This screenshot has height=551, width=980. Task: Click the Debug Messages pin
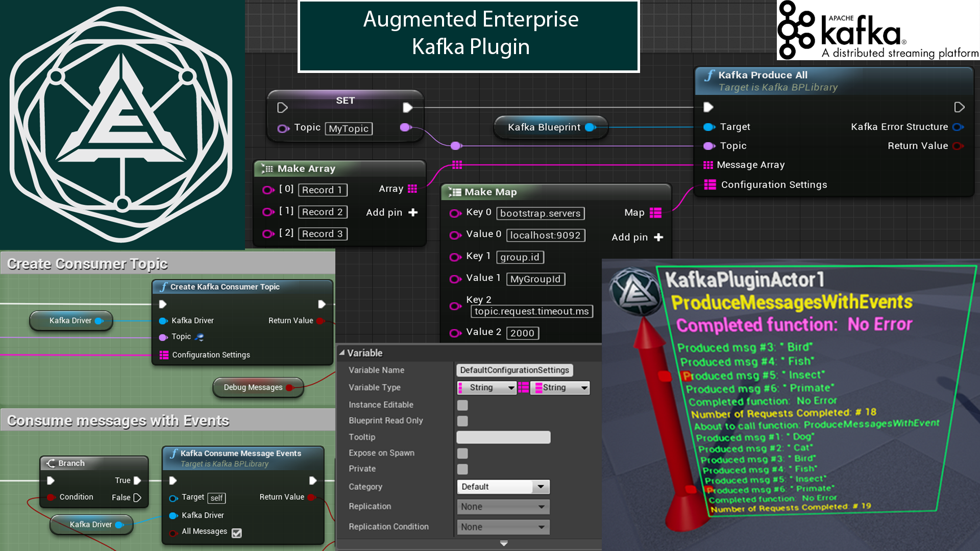click(x=290, y=387)
